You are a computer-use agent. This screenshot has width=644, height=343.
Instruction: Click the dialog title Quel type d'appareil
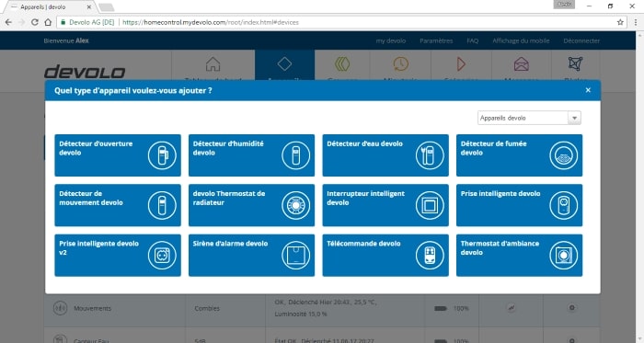click(x=133, y=90)
